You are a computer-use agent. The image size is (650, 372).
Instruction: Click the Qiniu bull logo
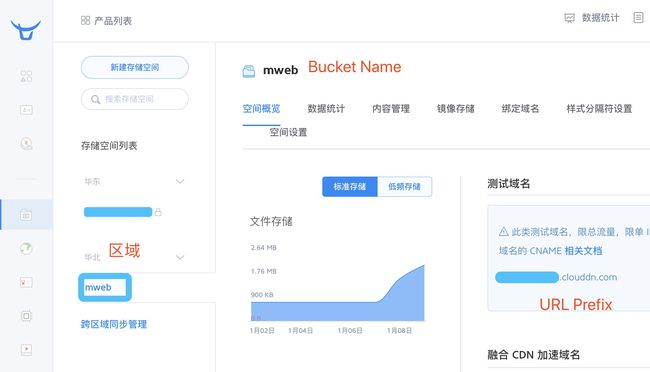(26, 29)
